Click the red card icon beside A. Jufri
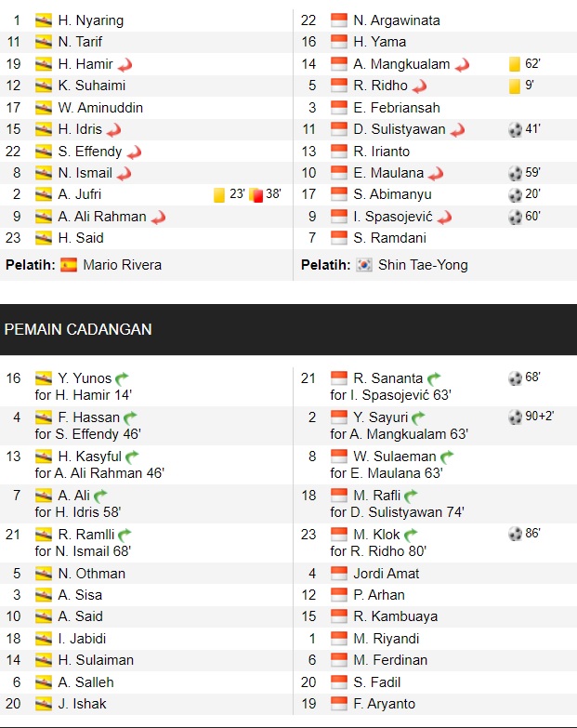Screen dimensions: 577x728 point(256,194)
